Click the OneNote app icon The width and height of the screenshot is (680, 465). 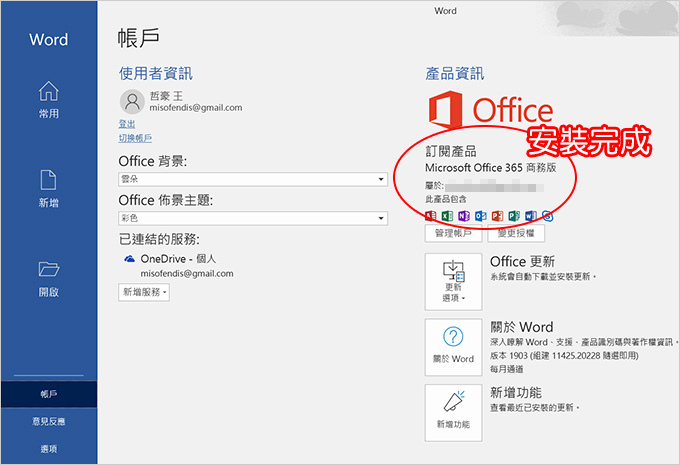[464, 216]
